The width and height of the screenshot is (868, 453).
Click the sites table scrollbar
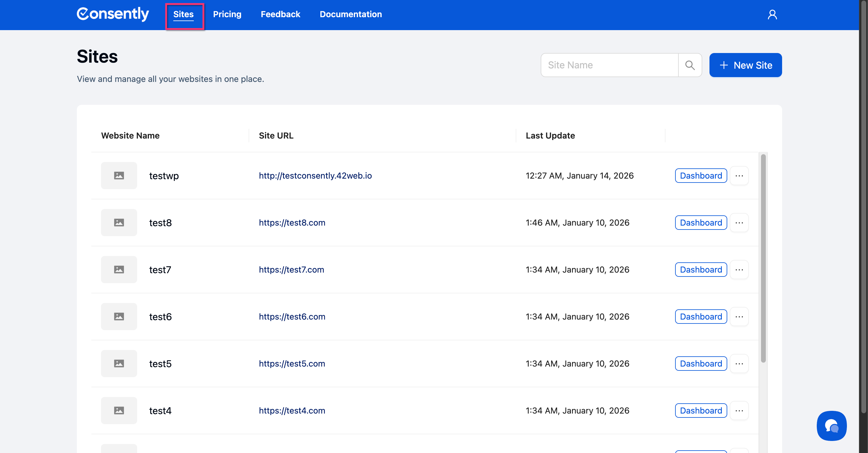pyautogui.click(x=763, y=258)
